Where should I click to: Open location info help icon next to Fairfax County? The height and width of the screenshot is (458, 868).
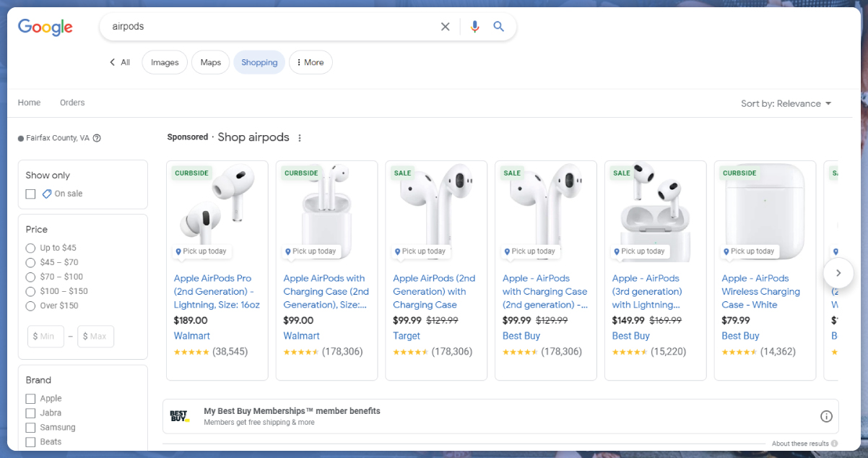click(x=97, y=138)
